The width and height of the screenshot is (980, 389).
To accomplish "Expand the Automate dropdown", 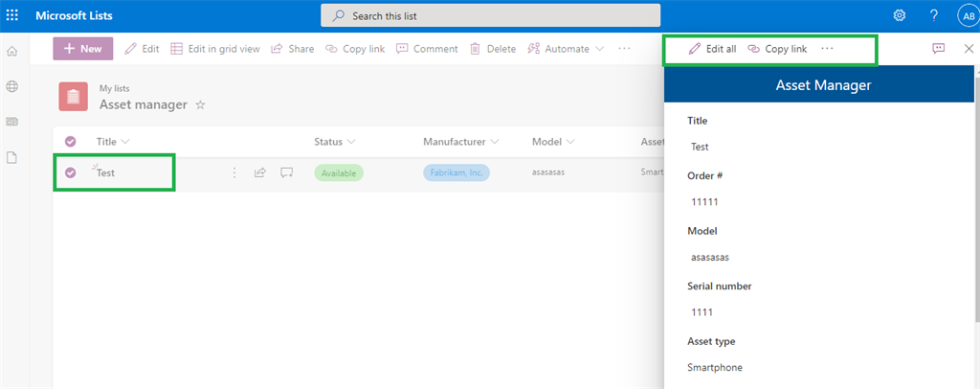I will (567, 49).
